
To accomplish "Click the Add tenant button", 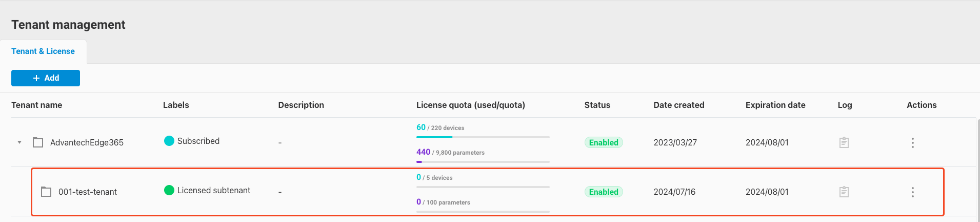I will point(46,78).
